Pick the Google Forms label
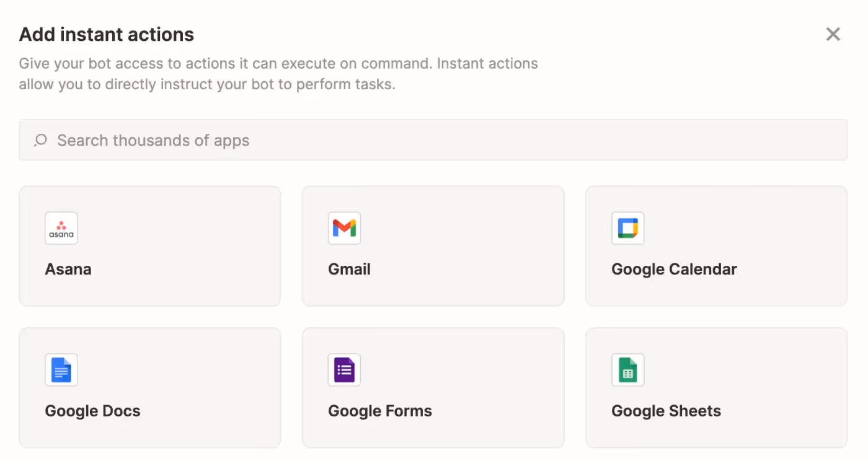The width and height of the screenshot is (868, 461). click(x=380, y=411)
